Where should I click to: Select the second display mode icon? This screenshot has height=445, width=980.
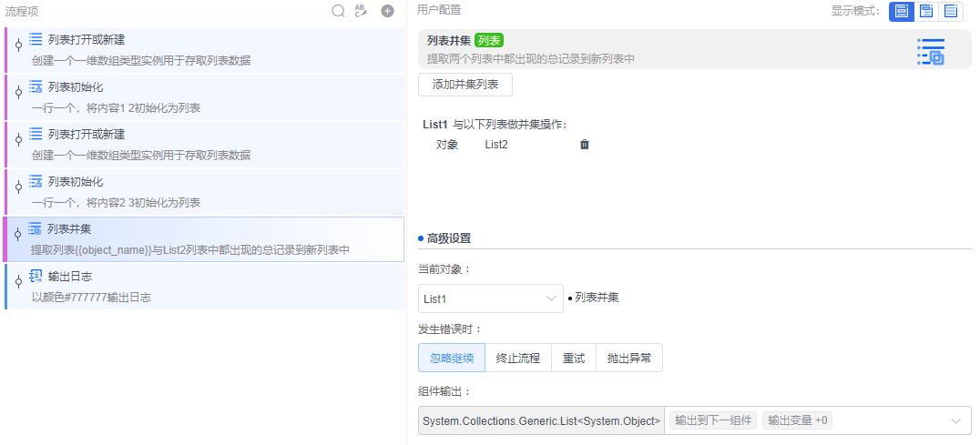click(x=926, y=11)
